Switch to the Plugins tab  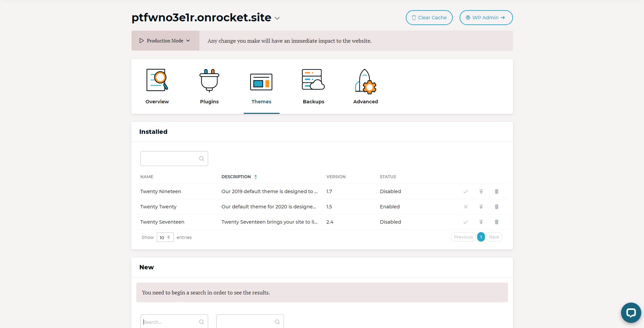click(x=209, y=86)
